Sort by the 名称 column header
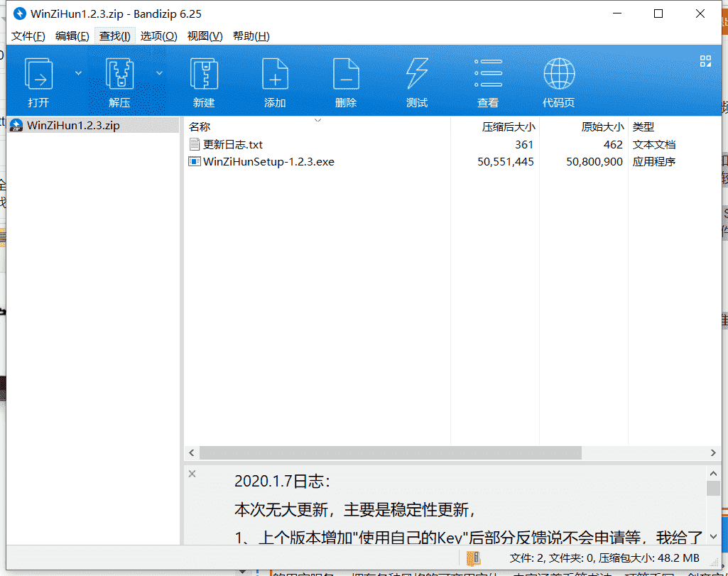 (x=317, y=126)
